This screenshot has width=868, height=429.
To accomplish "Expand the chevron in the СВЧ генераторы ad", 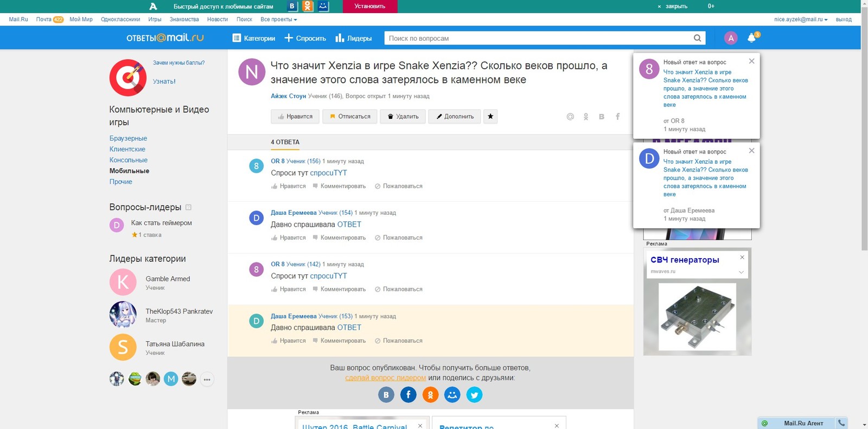I will point(741,272).
